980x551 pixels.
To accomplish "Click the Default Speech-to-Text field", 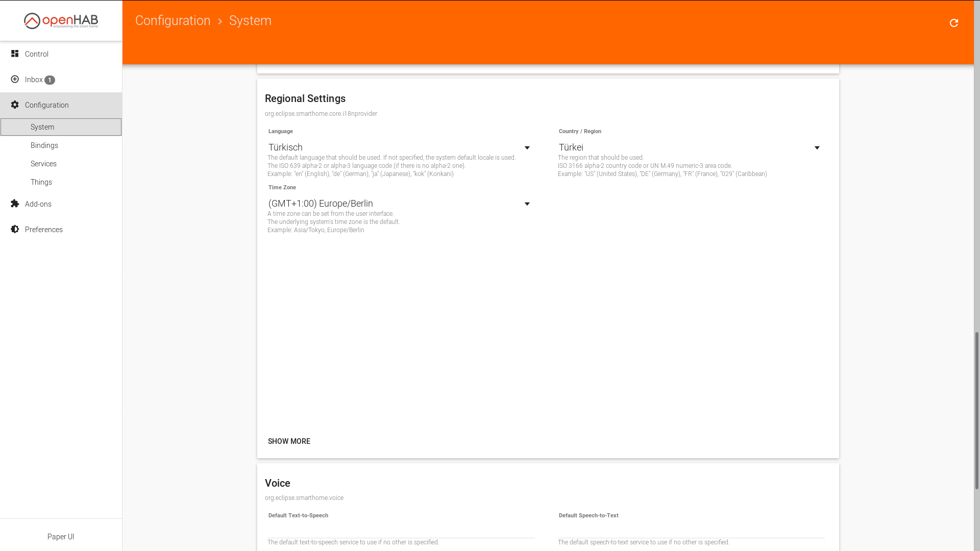I will tap(690, 531).
